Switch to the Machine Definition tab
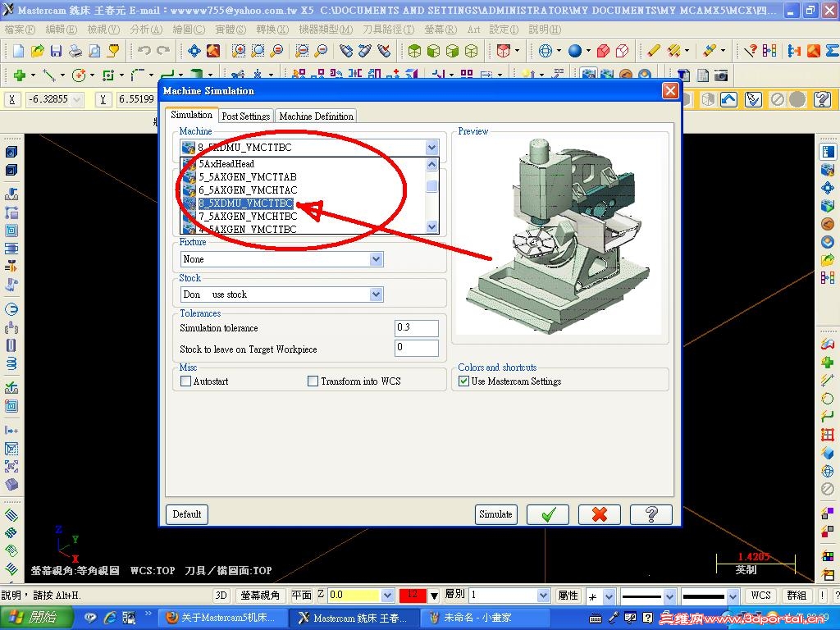The width and height of the screenshot is (840, 630). 316,116
